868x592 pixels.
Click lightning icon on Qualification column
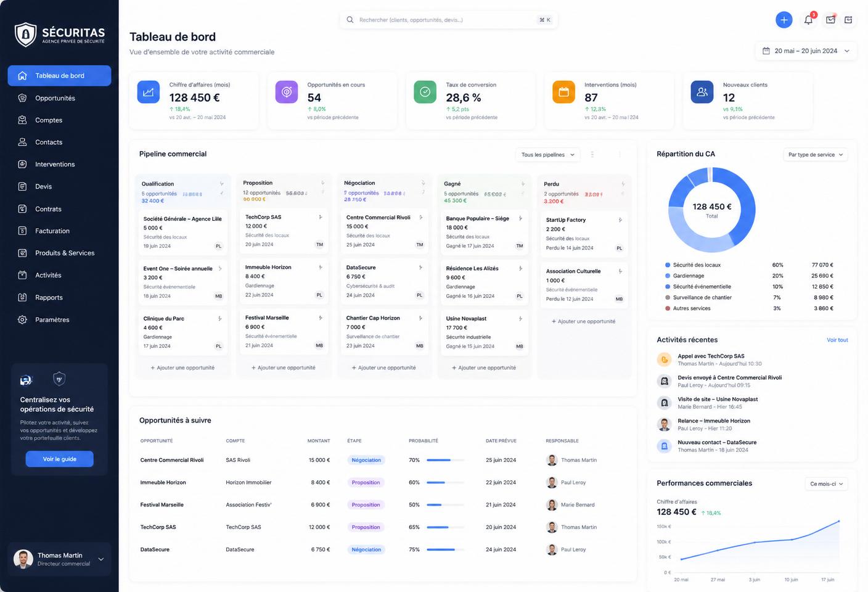point(221,184)
